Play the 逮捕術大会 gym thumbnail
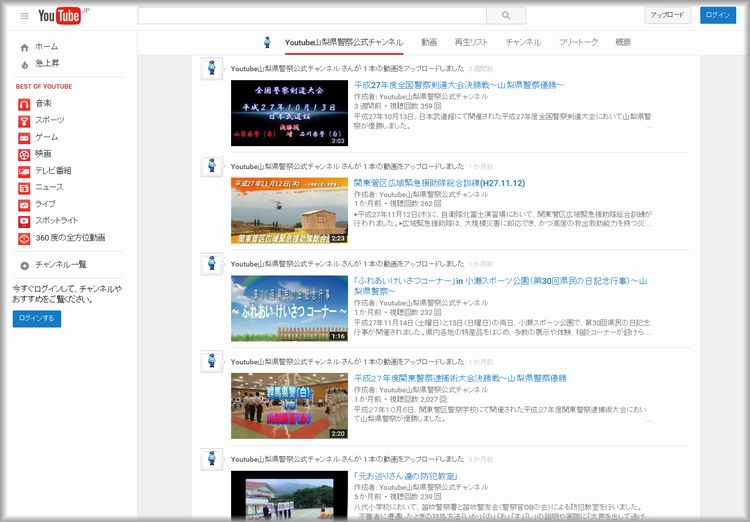 click(x=289, y=406)
